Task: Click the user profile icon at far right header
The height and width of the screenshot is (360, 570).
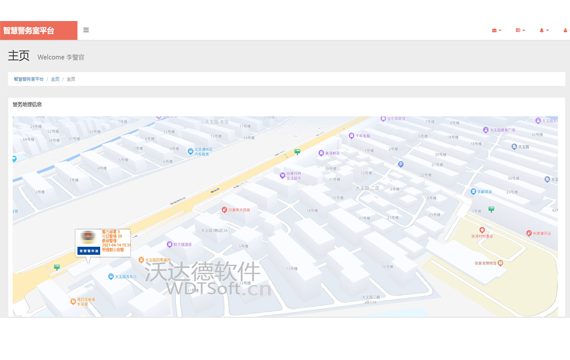Action: pyautogui.click(x=565, y=30)
